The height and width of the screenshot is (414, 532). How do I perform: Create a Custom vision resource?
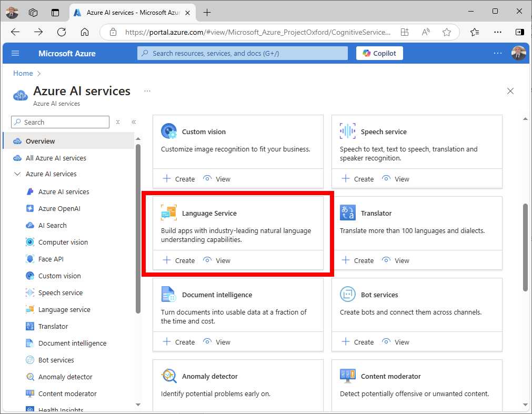pos(179,179)
